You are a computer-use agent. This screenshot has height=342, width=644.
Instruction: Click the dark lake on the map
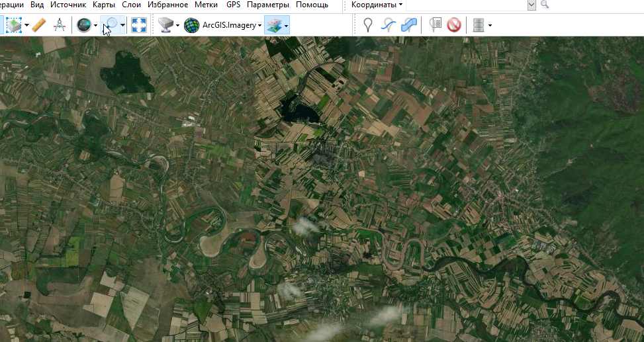[x=125, y=71]
